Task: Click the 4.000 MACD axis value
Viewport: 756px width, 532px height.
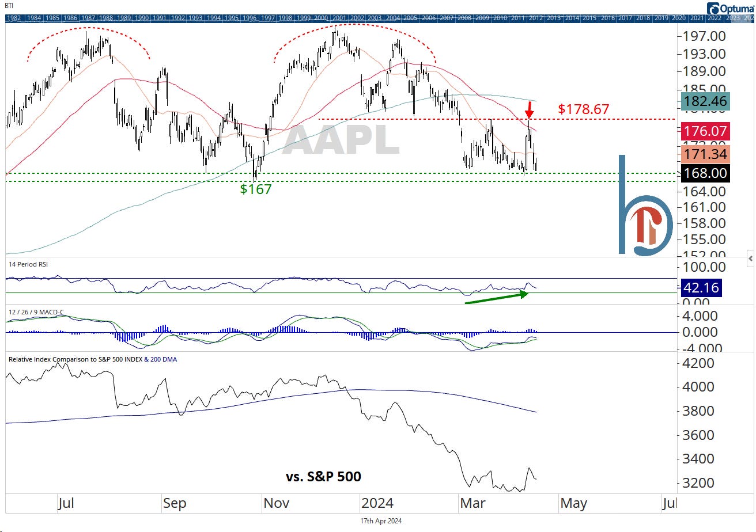Action: 701,316
